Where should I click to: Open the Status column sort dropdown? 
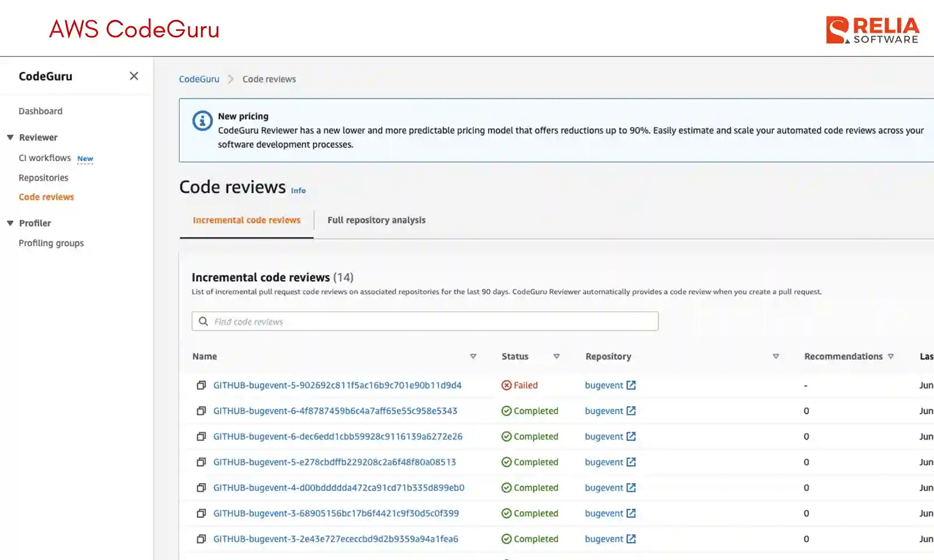(557, 356)
